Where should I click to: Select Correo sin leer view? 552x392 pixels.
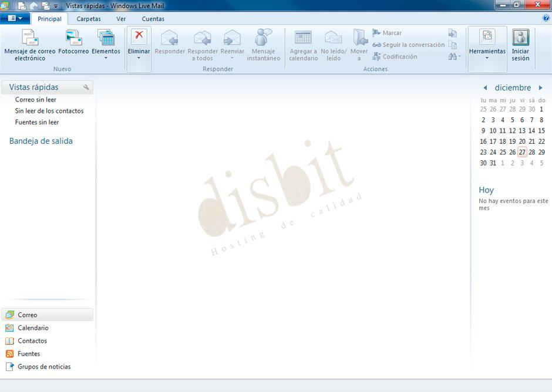tap(36, 100)
